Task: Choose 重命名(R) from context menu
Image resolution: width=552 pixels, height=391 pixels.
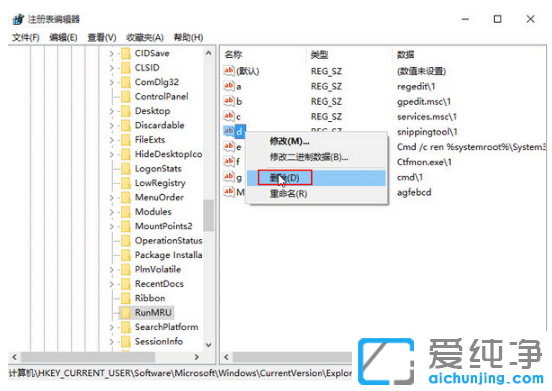Action: [316, 194]
